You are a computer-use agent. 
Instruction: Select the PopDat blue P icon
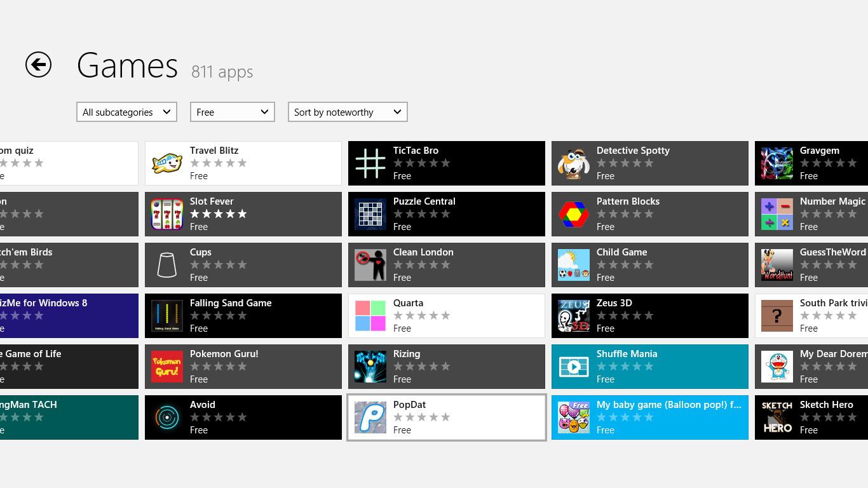tap(370, 417)
